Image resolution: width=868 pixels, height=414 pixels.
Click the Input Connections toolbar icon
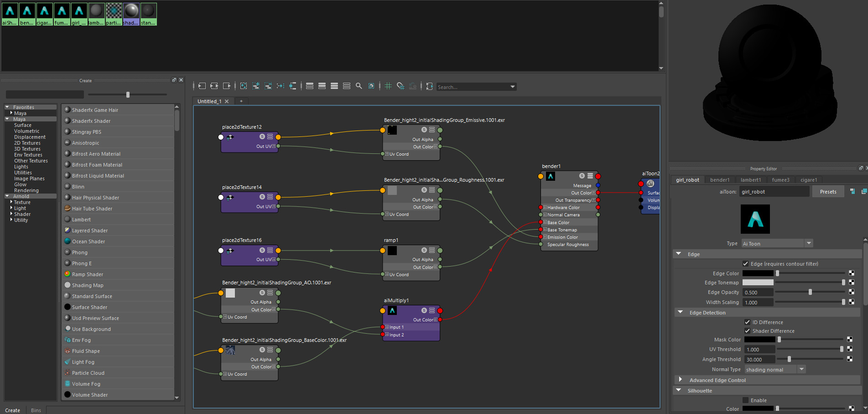[x=202, y=86]
